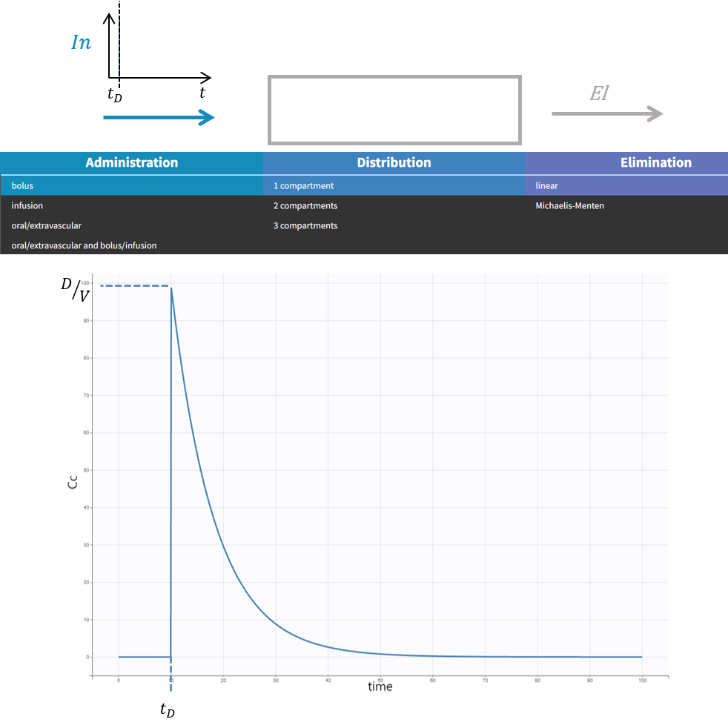
Task: Click the tD time marker below the plot
Action: click(166, 709)
